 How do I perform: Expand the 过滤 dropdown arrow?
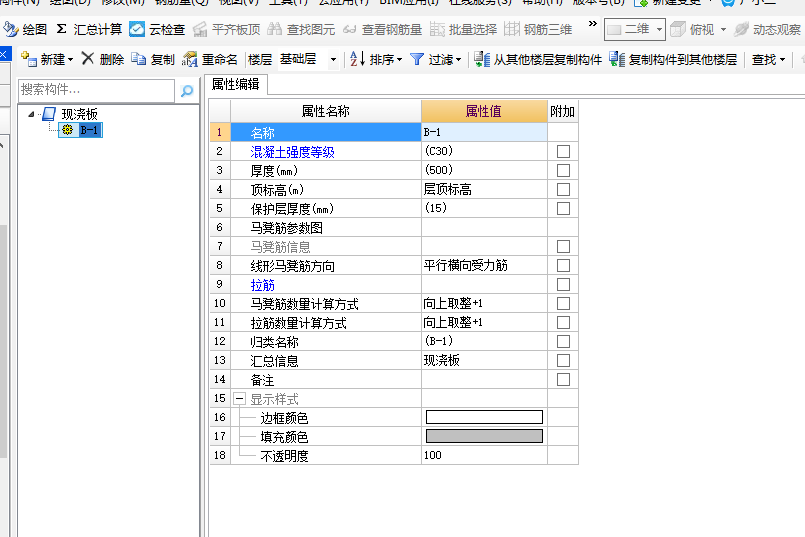[x=458, y=60]
